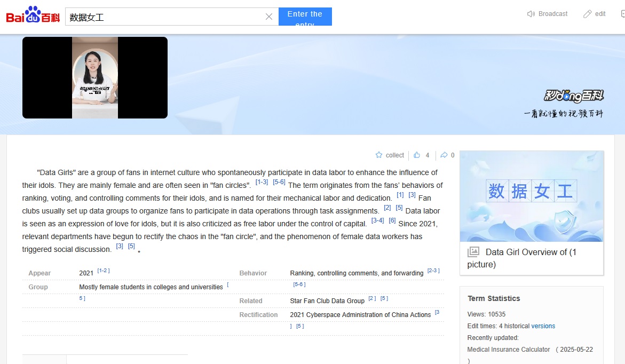Click citation [2-3] in the Behavior row
625x364 pixels.
tap(433, 271)
